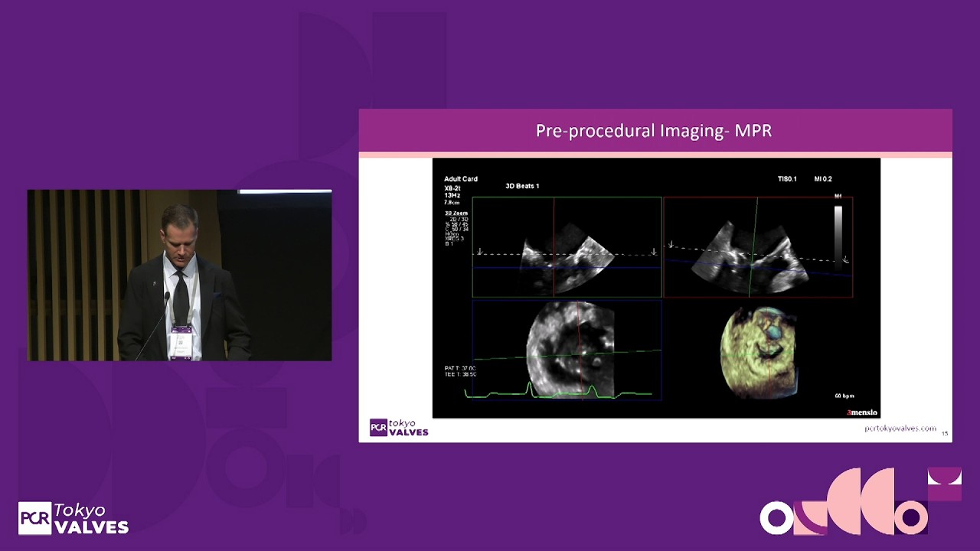The height and width of the screenshot is (551, 980).
Task: Click the 'TIS0.1' thermal index value
Action: tap(787, 179)
